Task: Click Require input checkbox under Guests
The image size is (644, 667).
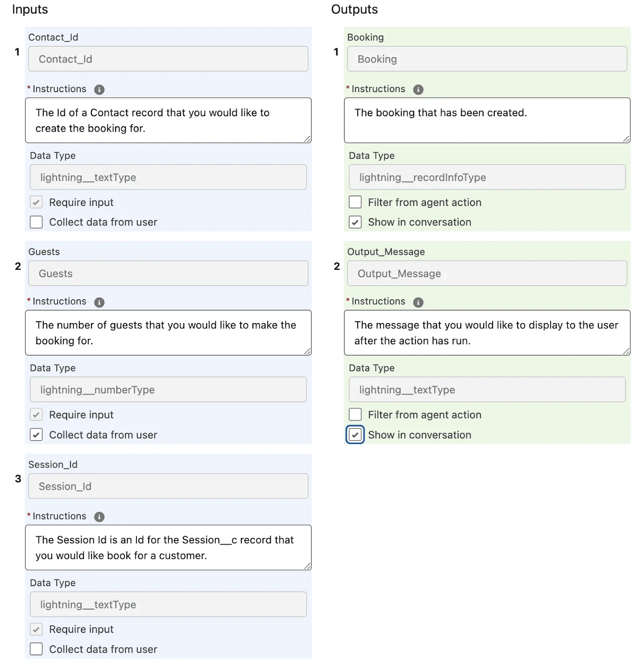Action: [x=36, y=414]
